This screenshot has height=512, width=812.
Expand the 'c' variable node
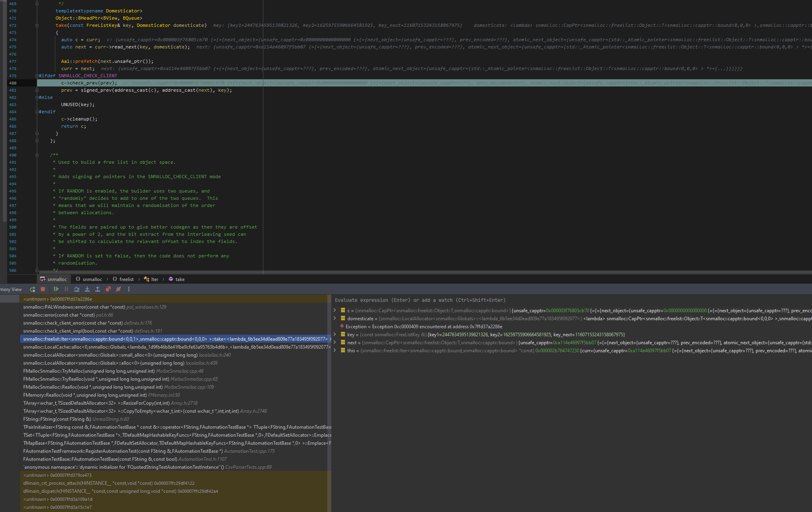pos(335,310)
